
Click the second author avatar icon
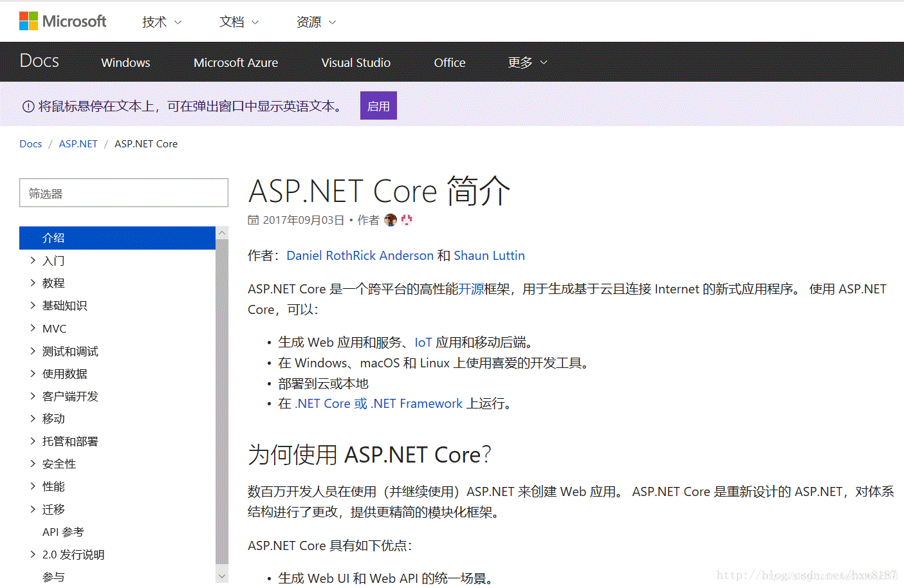tap(406, 219)
